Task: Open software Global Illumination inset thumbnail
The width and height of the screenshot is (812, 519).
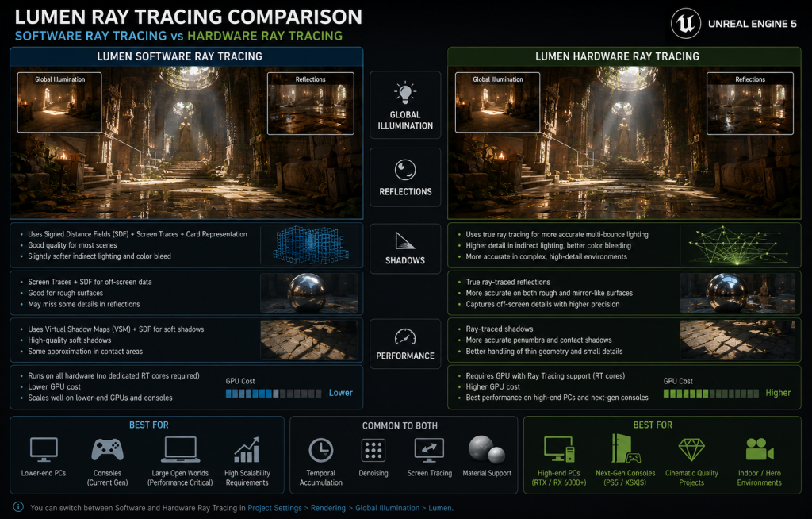Action: click(x=59, y=102)
